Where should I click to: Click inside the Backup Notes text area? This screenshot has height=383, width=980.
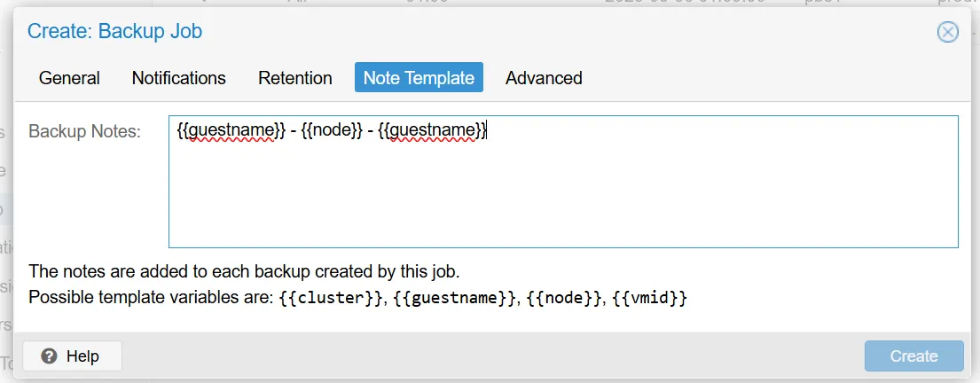click(x=563, y=182)
